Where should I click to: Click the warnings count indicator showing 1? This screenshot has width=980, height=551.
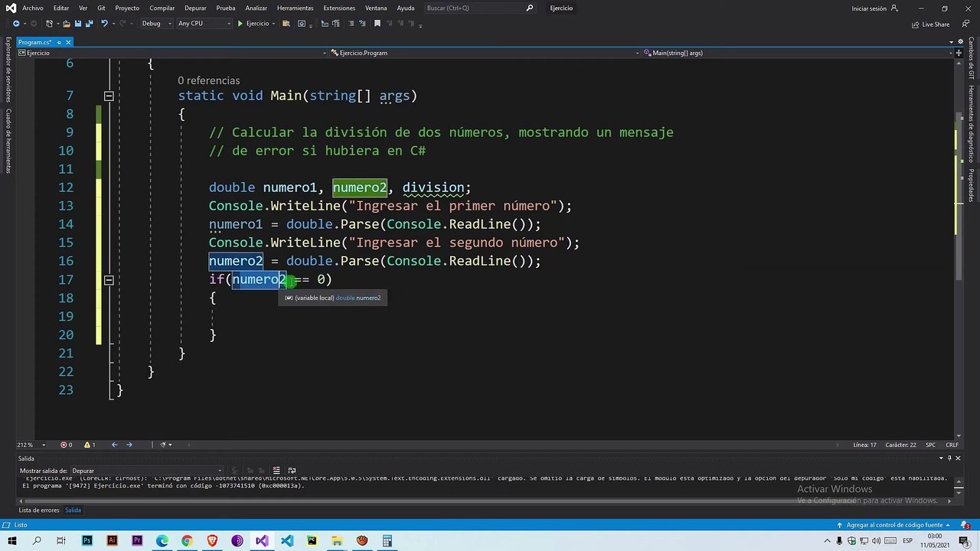89,445
